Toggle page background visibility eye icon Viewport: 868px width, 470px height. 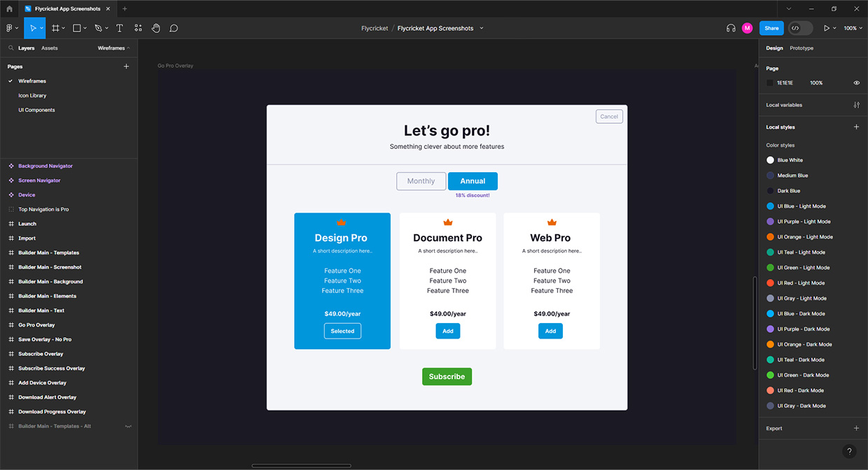[856, 83]
